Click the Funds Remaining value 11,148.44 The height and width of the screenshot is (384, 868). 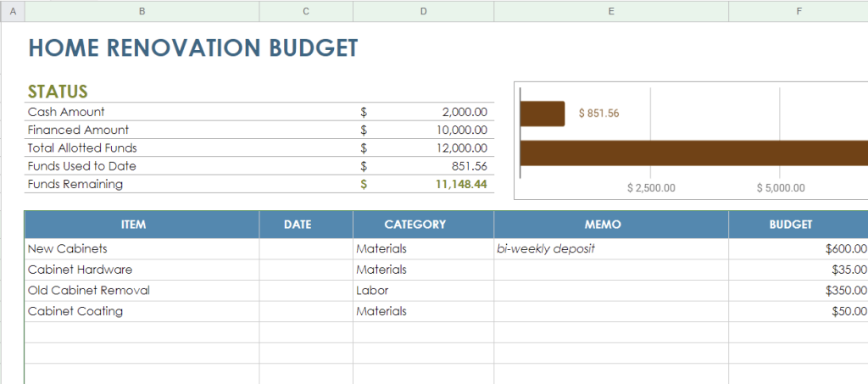pyautogui.click(x=461, y=184)
